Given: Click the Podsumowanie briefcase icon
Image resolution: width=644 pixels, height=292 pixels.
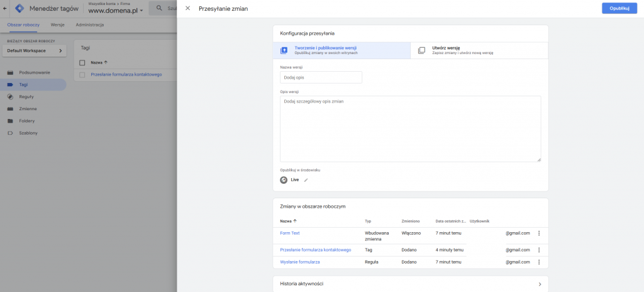Looking at the screenshot, I should point(10,72).
